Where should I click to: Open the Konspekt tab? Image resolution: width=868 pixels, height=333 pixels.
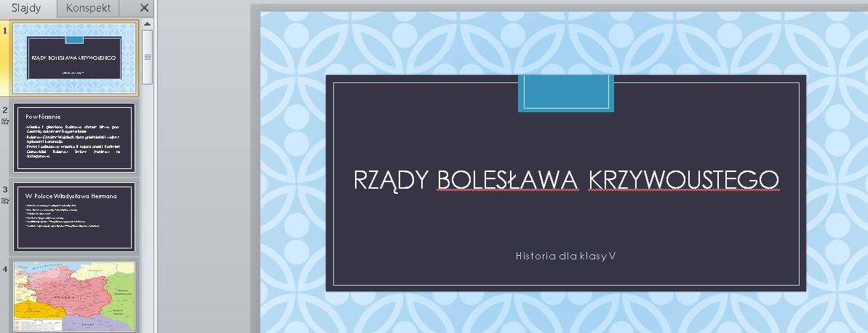(x=88, y=9)
